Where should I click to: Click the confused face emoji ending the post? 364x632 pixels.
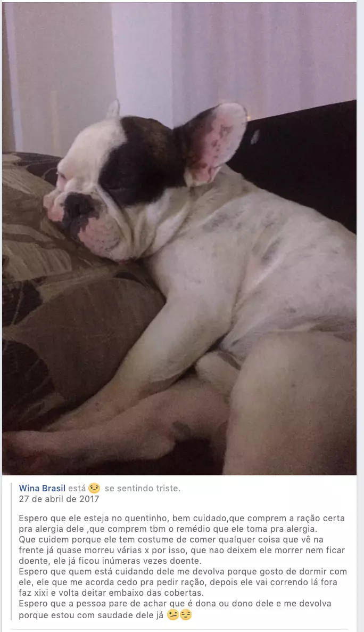coord(173,615)
